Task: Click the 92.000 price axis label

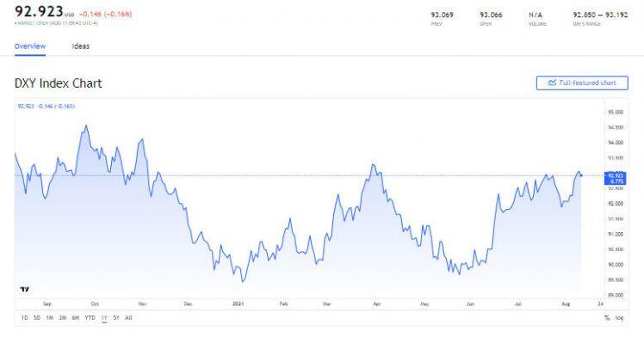Action: (616, 204)
